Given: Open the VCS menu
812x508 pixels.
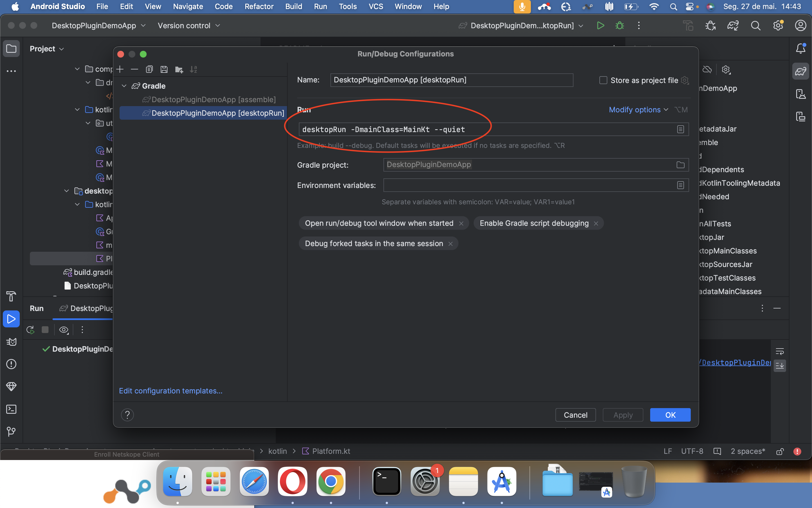Looking at the screenshot, I should (376, 6).
